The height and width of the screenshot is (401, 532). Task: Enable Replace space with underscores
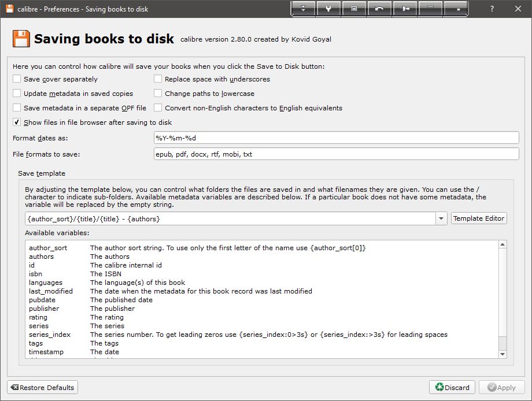point(158,79)
